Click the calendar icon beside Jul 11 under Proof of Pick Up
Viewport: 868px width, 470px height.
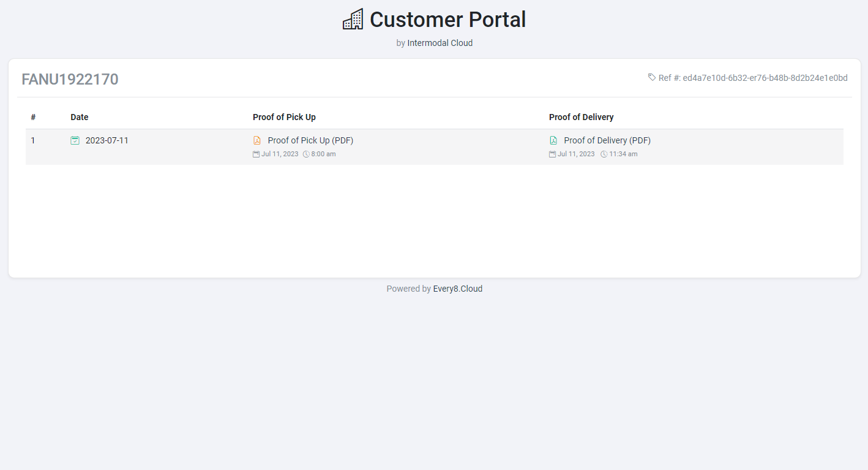tap(256, 154)
